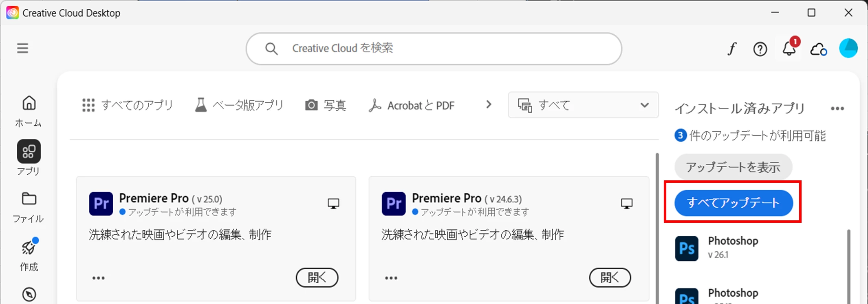The image size is (868, 304).
Task: Show more categories with right chevron
Action: click(x=489, y=105)
